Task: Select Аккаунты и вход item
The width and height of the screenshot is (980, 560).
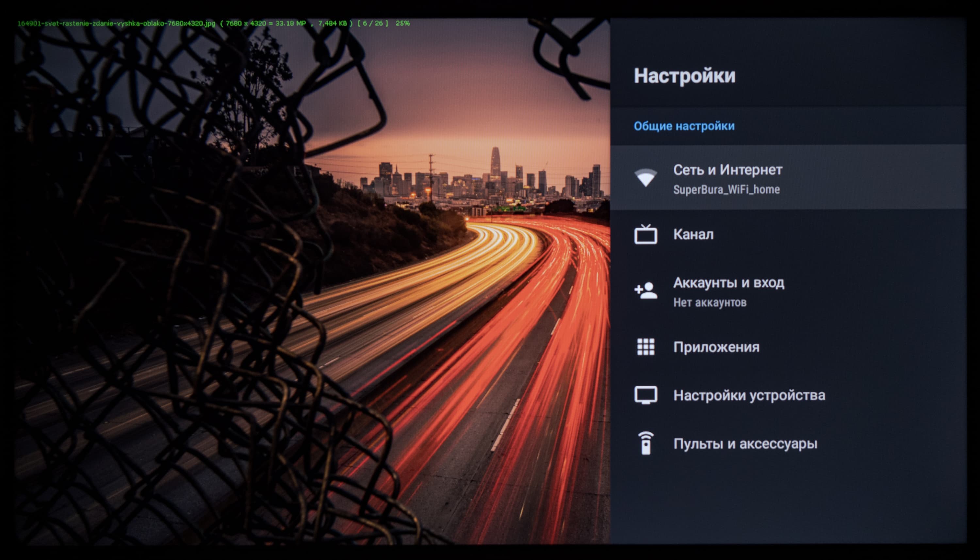Action: tap(728, 283)
